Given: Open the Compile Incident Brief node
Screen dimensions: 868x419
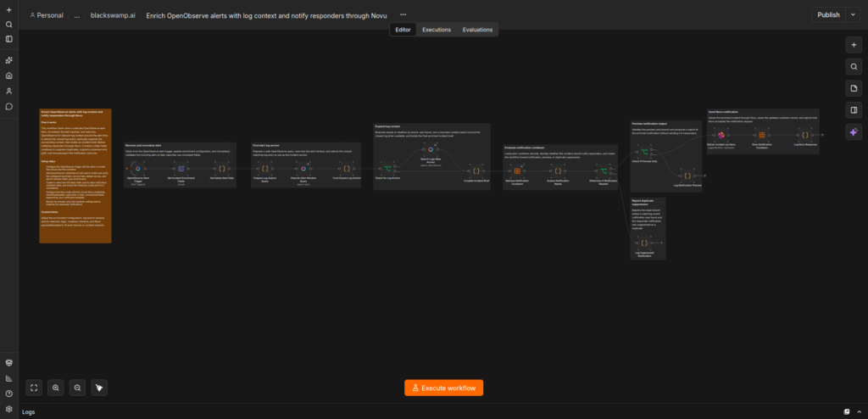Looking at the screenshot, I should (x=476, y=171).
